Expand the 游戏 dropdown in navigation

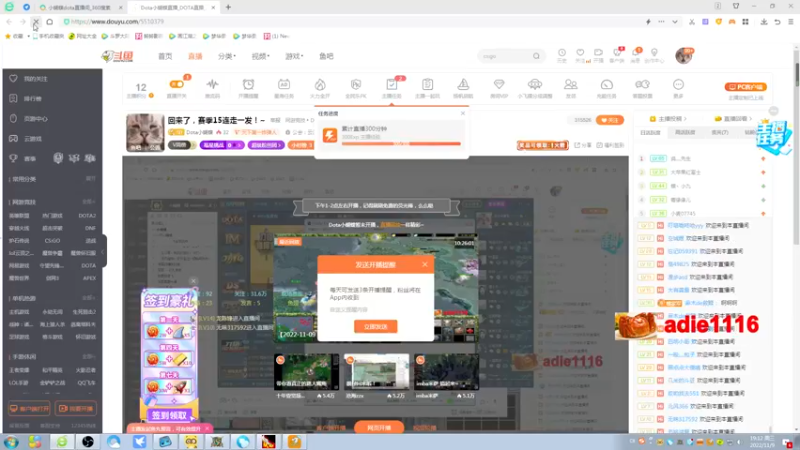[x=294, y=56]
